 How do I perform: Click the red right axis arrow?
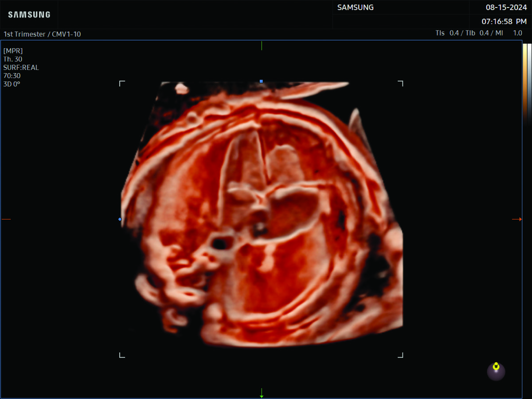click(517, 219)
